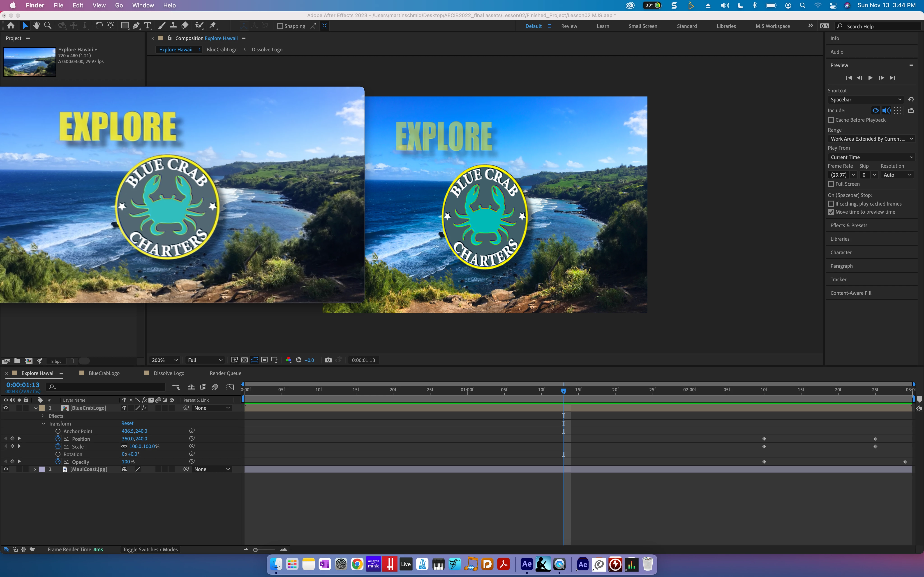Click the trash icon in the Project panel
Viewport: 924px width, 577px height.
[72, 361]
